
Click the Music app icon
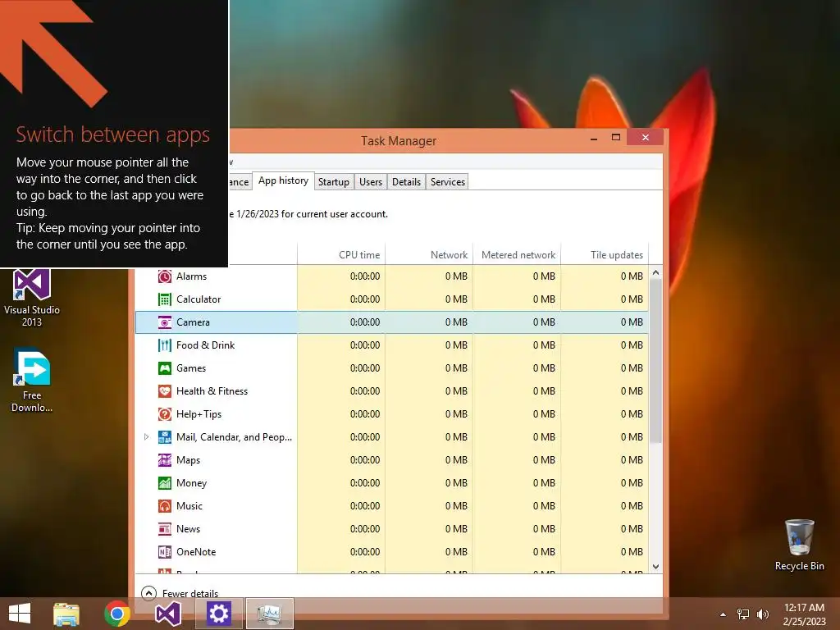[x=164, y=506]
